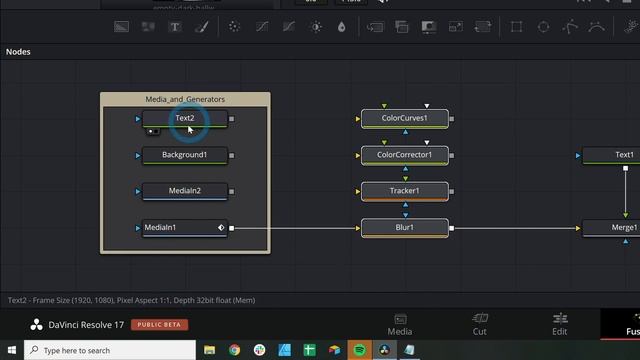The width and height of the screenshot is (640, 360).
Task: Open File Explorer from the taskbar
Action: click(209, 350)
